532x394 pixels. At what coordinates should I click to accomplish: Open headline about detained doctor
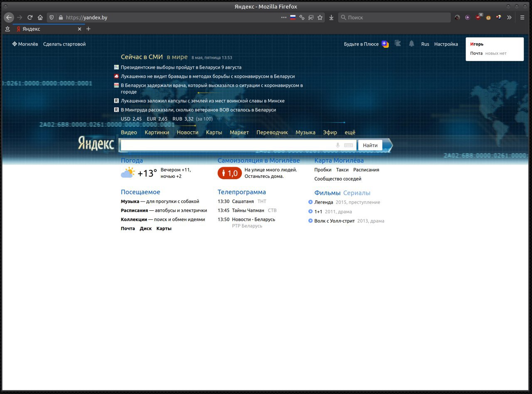(212, 89)
